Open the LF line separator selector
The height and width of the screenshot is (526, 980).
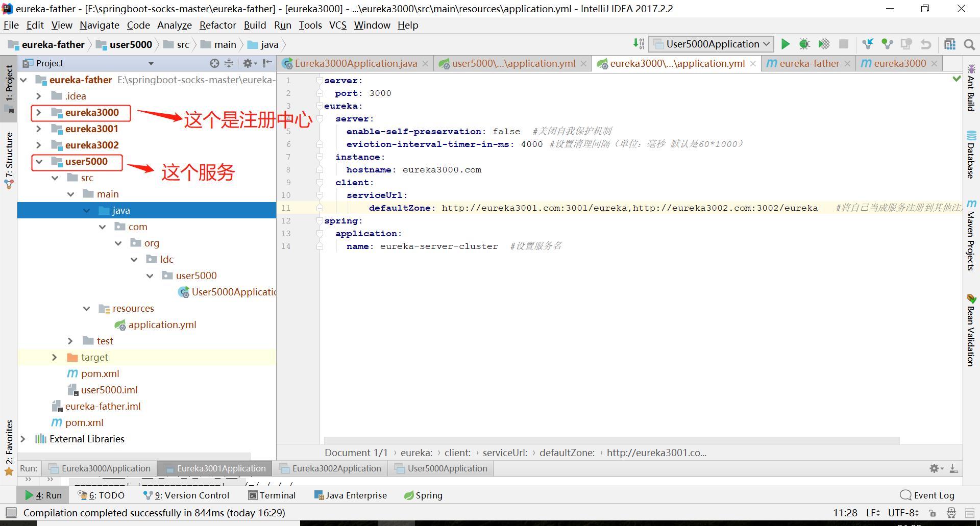coord(873,513)
